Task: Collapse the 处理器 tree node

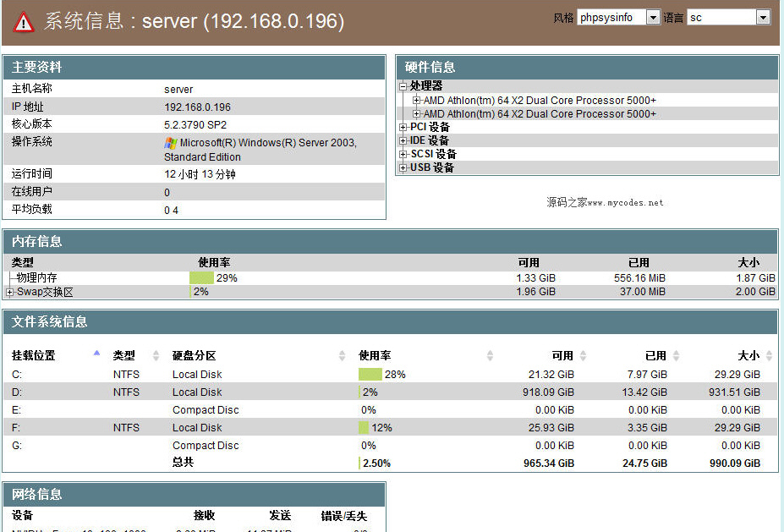Action: tap(403, 86)
